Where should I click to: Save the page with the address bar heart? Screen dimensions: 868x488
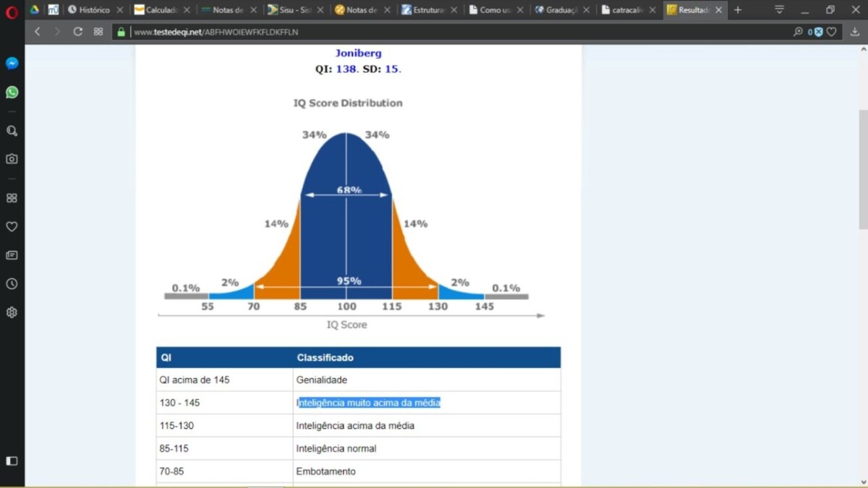click(833, 32)
